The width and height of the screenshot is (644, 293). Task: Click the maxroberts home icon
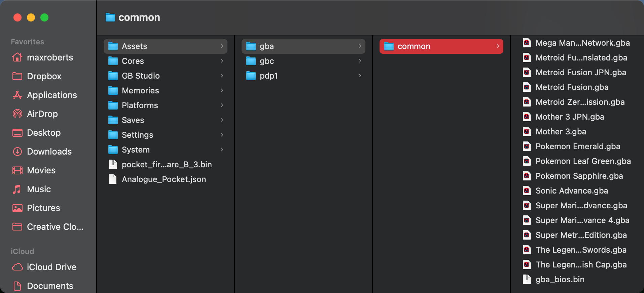[17, 57]
